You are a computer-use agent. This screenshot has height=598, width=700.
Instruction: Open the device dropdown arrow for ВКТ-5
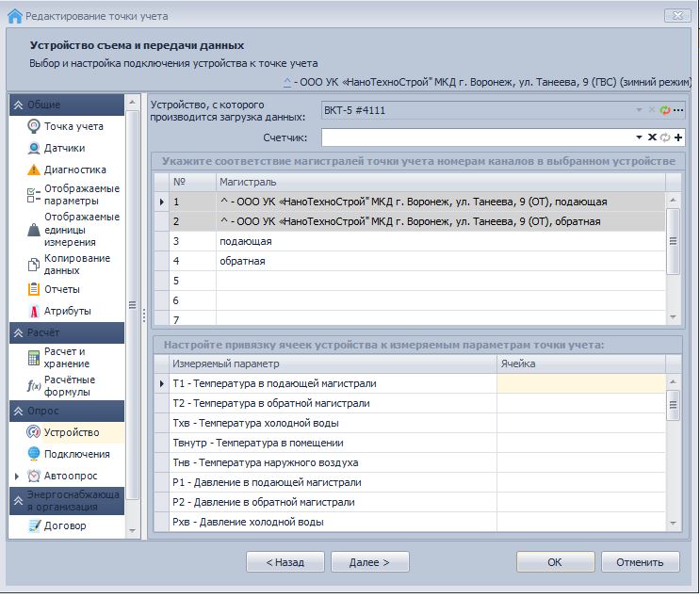point(640,110)
